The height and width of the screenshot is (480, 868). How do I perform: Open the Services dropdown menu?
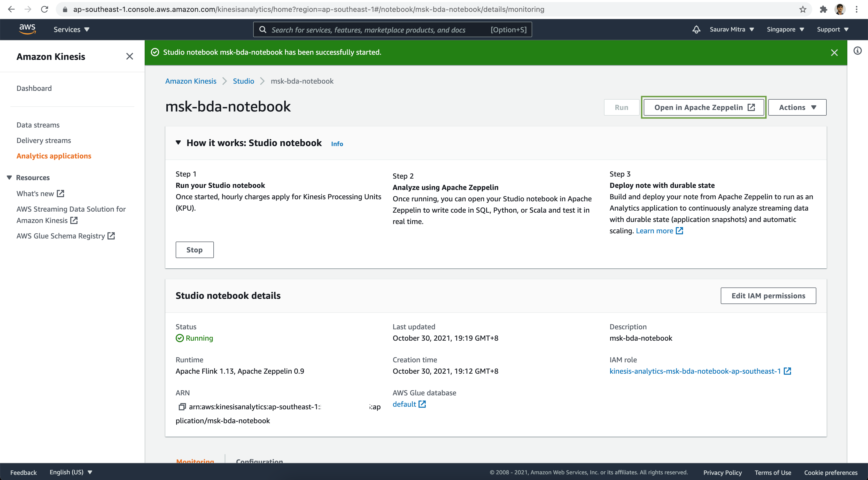click(x=72, y=30)
